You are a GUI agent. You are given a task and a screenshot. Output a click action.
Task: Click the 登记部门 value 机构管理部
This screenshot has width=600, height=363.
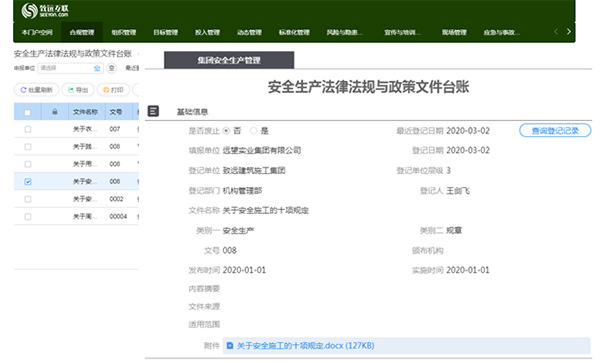click(x=242, y=190)
